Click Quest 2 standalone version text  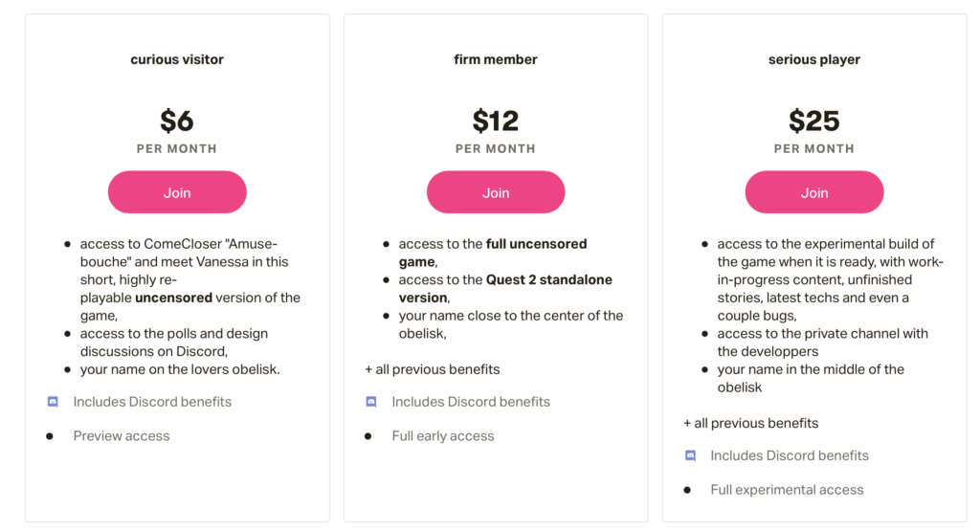tap(505, 289)
